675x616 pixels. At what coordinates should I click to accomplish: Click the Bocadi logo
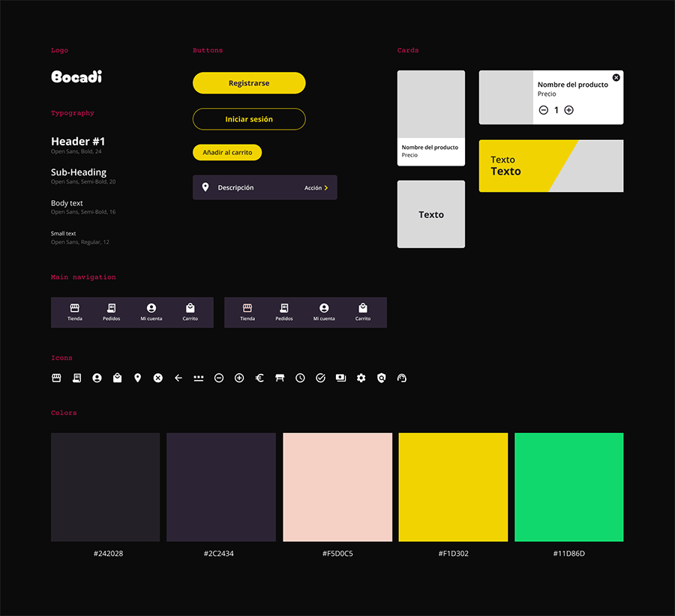(76, 76)
